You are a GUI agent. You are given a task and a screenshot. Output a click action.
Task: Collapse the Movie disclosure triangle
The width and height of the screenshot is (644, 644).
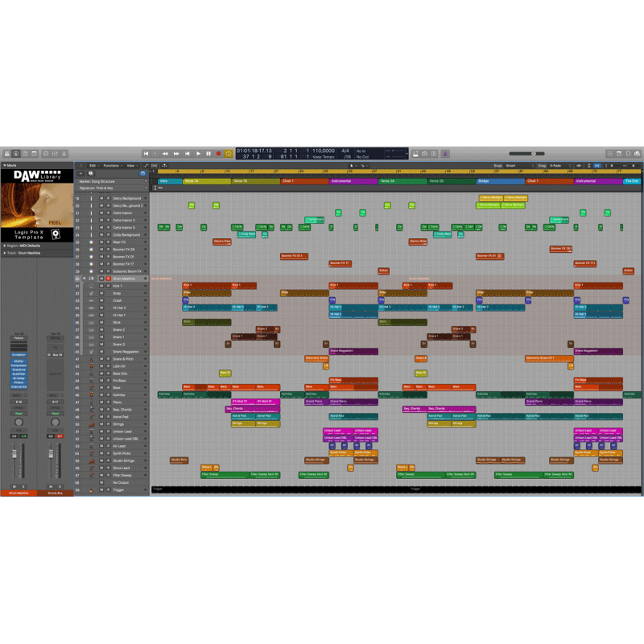5,165
